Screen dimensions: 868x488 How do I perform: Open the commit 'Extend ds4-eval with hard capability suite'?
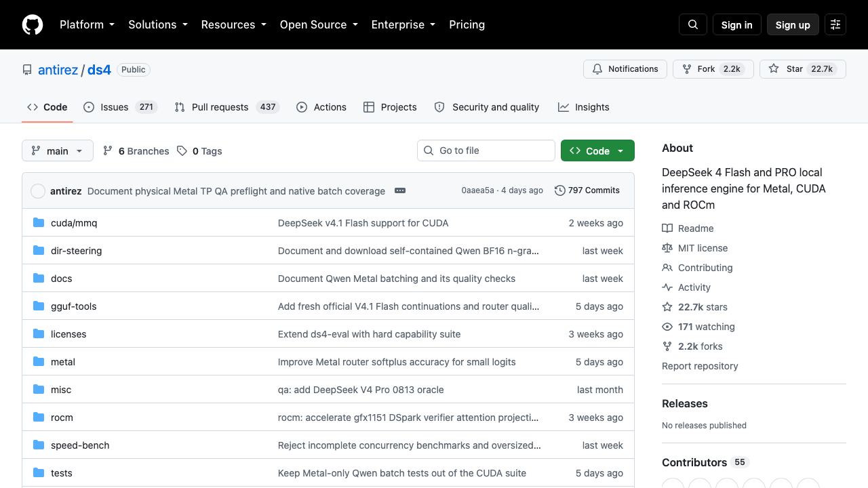[x=369, y=334]
